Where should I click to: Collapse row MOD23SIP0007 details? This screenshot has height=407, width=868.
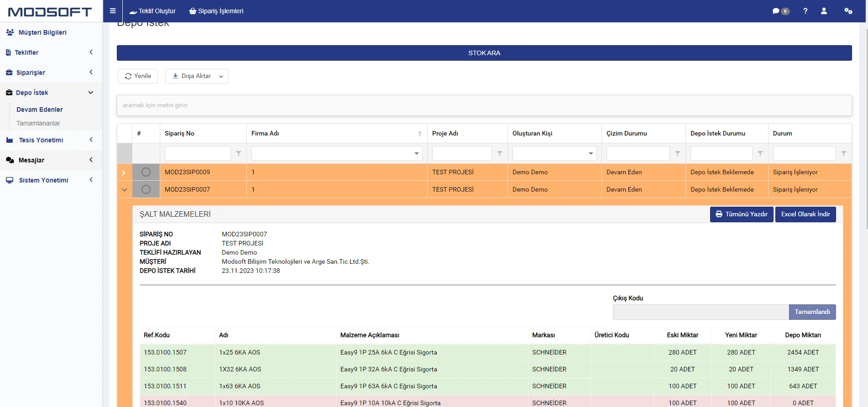click(x=125, y=190)
